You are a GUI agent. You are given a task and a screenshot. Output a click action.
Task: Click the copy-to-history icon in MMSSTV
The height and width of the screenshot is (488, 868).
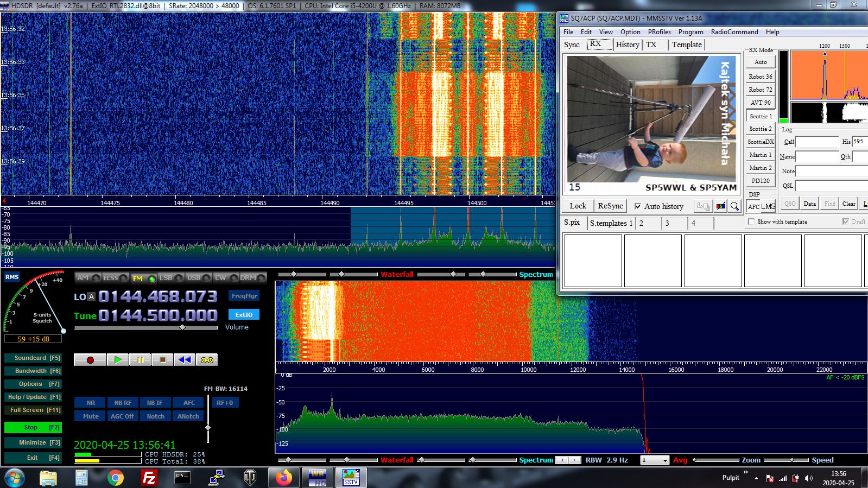tap(704, 206)
